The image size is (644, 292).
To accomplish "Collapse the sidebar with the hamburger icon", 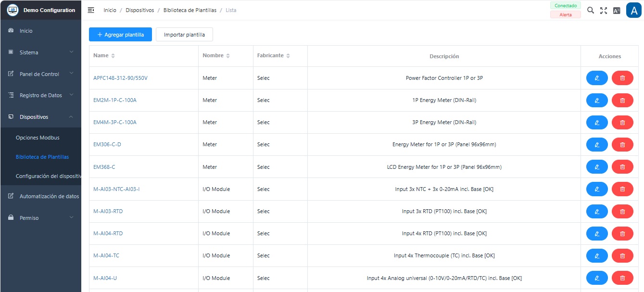I will [x=91, y=10].
